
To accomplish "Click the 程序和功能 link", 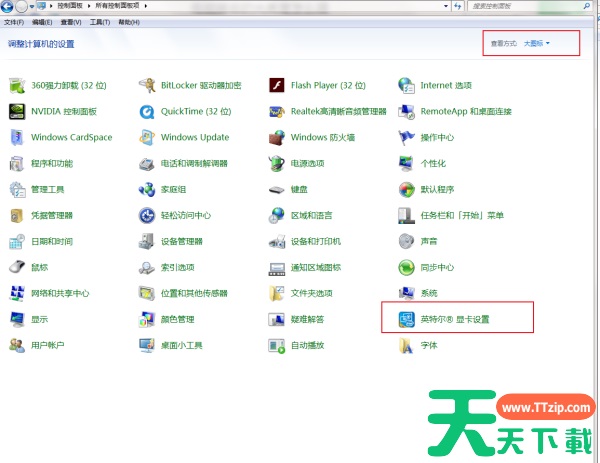I will [51, 163].
